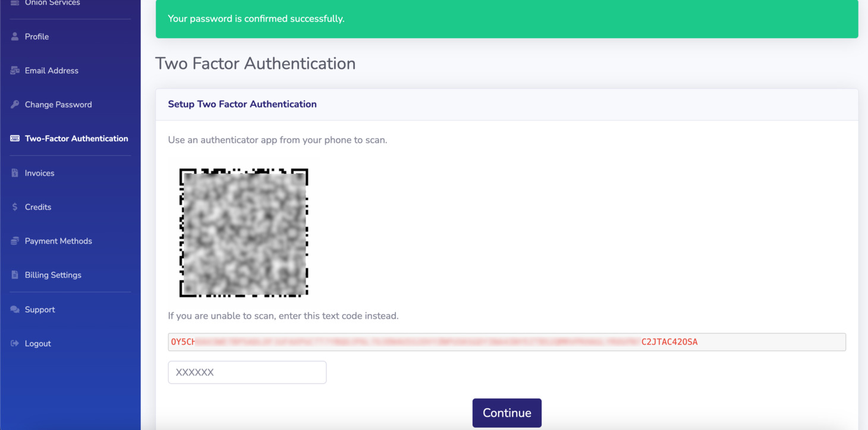Click the Credits dollar sign icon
Screen dimensions: 868x430
point(15,207)
